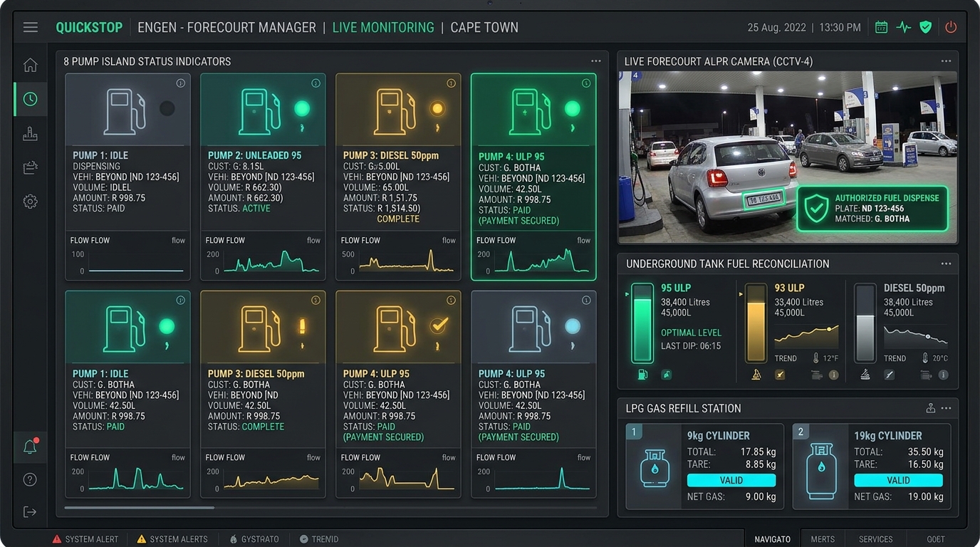Open the notification bell with red dot
The height and width of the screenshot is (547, 980).
coord(30,447)
